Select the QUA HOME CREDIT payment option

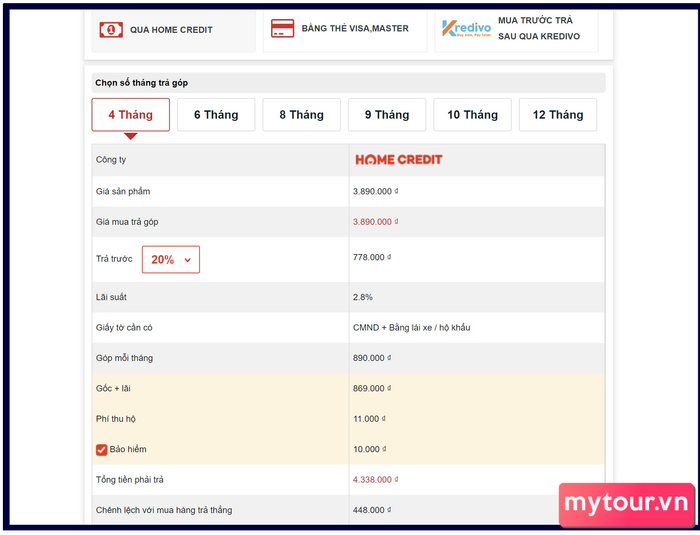click(174, 30)
